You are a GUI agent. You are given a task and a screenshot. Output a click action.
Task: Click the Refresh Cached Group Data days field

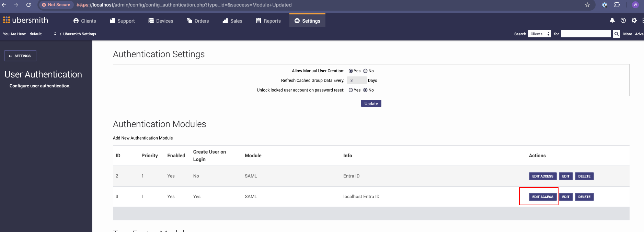coord(357,81)
